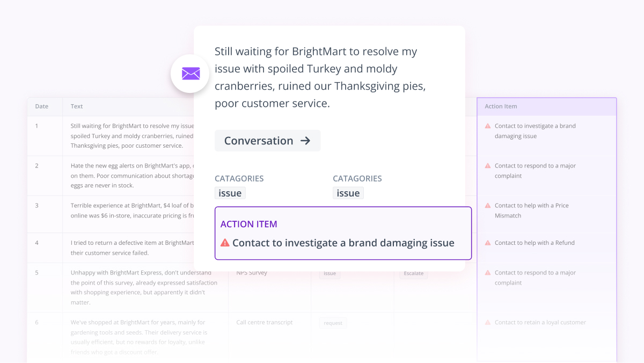Select the card's 'Contact to investigate a brand damaging issue' text
Viewport: 644px width, 363px height.
coord(343,243)
